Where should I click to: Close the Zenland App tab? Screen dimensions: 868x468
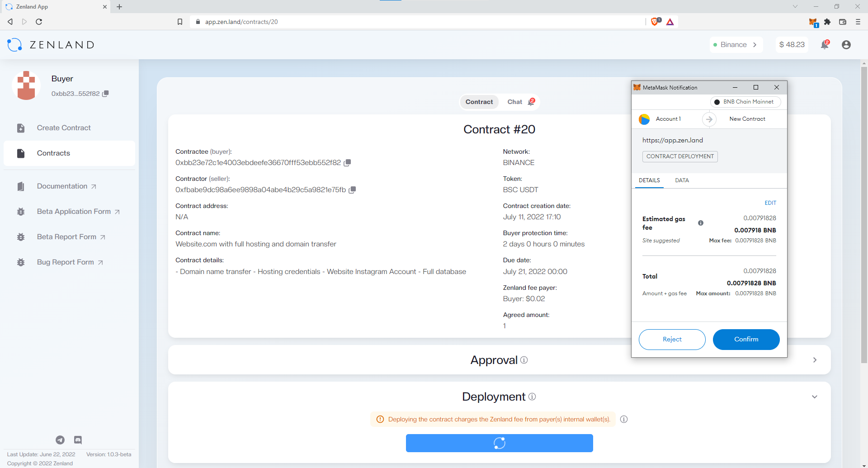[x=105, y=7]
